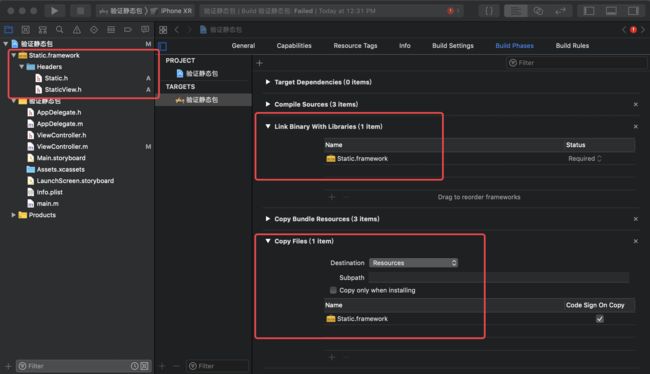650x374 pixels.
Task: Open the related items grid icon
Action: tap(163, 30)
